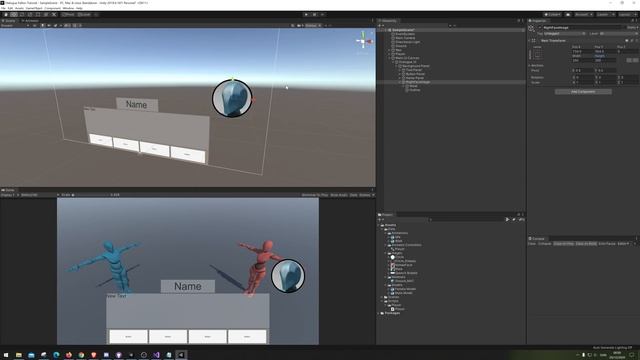Toggle the RightFaceImage active checkbox
Viewport: 640px width, 360px height.
(540, 28)
